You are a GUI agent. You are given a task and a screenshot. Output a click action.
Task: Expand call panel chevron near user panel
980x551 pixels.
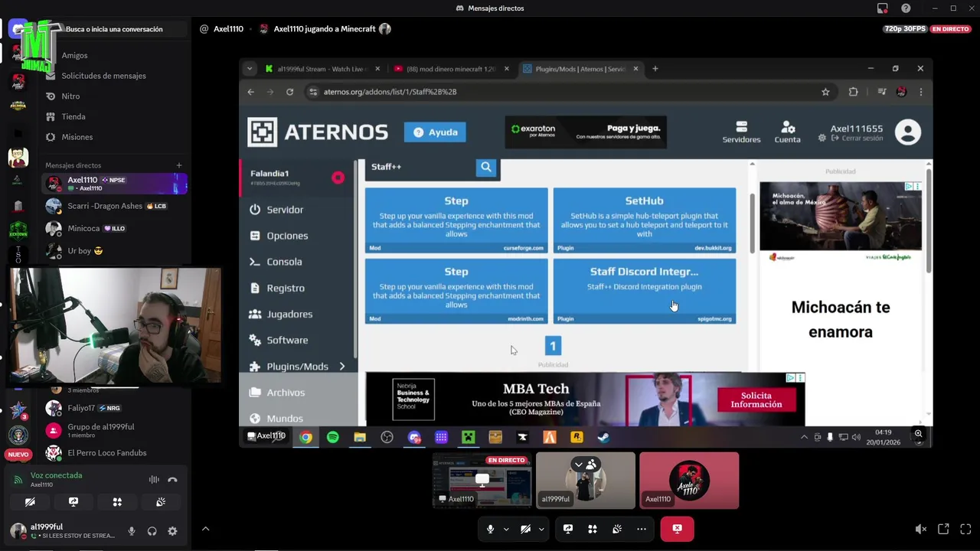[205, 529]
